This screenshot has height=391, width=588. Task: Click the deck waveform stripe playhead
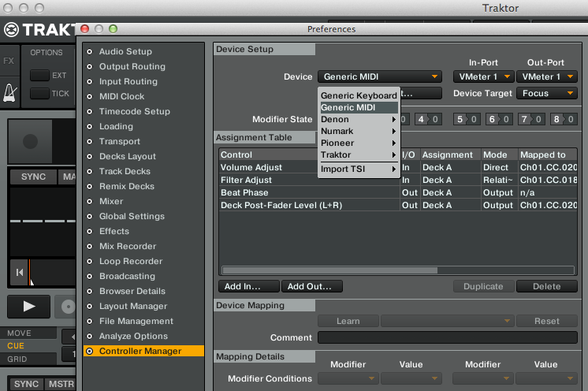tap(30, 272)
